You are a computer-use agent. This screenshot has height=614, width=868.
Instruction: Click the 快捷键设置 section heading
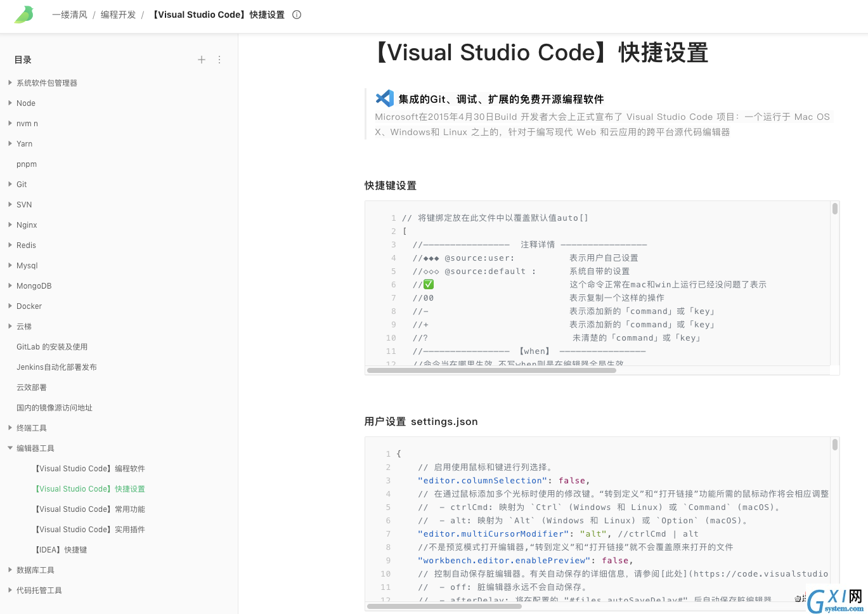point(391,186)
